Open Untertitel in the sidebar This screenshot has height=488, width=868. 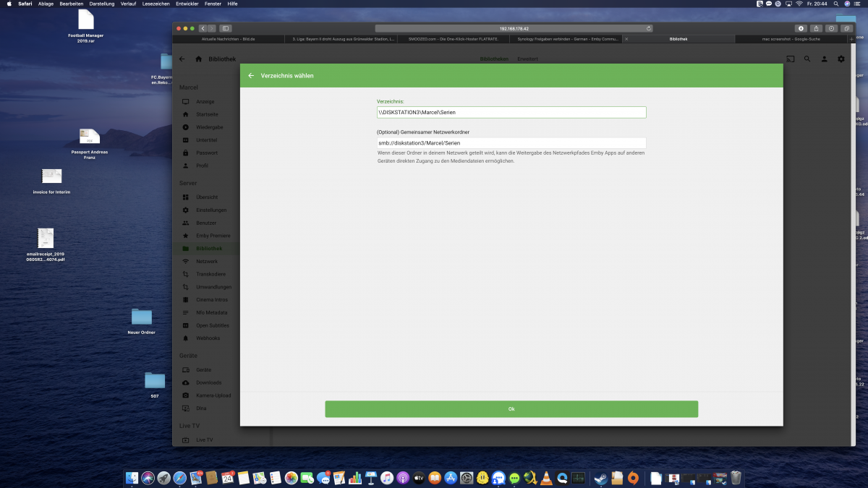206,140
